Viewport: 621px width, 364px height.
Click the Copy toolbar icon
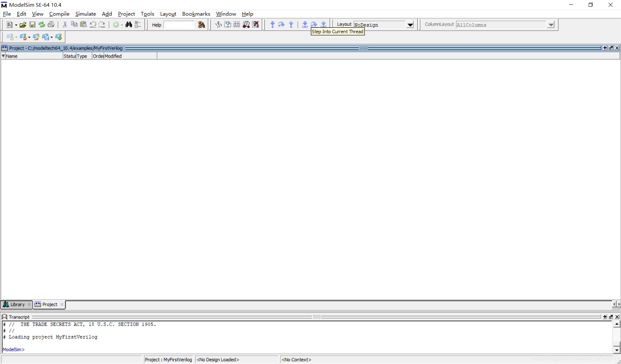click(74, 25)
